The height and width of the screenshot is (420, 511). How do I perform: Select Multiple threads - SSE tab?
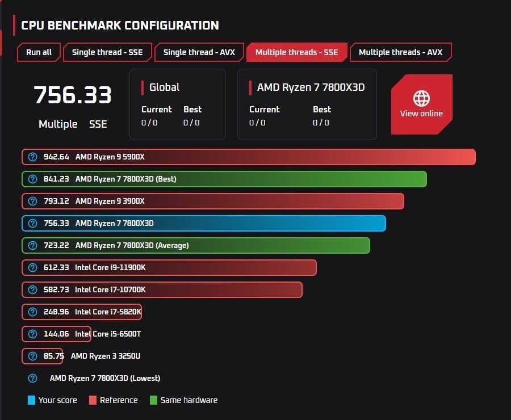pyautogui.click(x=296, y=52)
